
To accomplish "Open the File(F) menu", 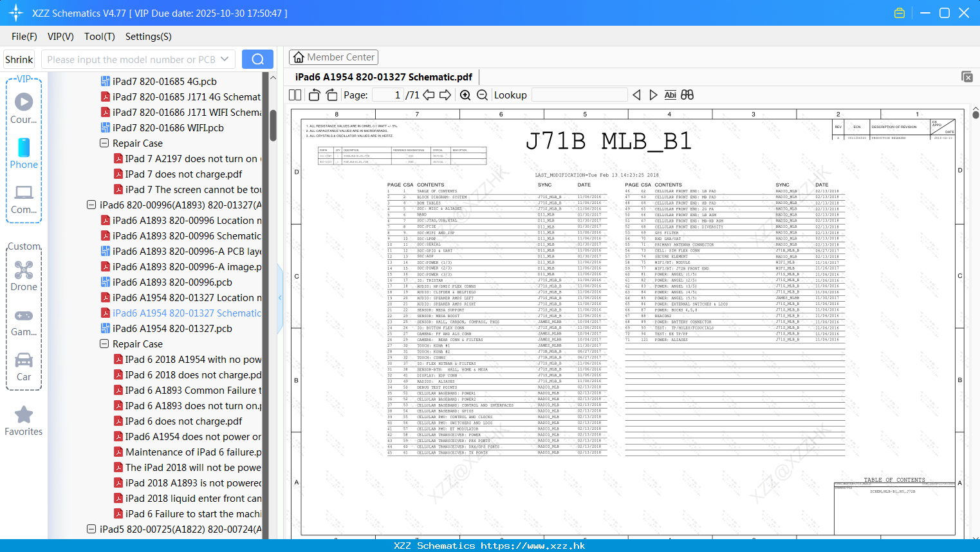I will point(24,37).
